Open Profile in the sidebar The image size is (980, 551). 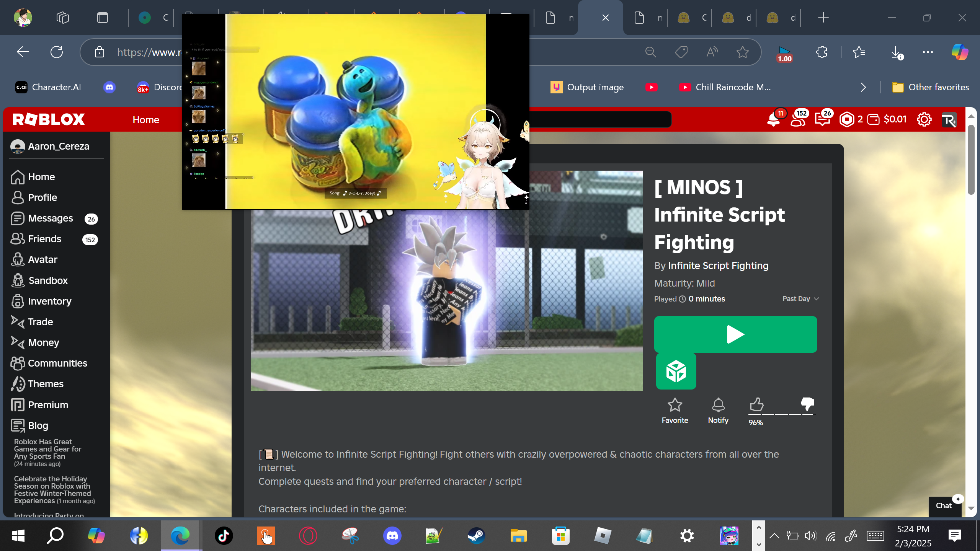[x=34, y=197]
